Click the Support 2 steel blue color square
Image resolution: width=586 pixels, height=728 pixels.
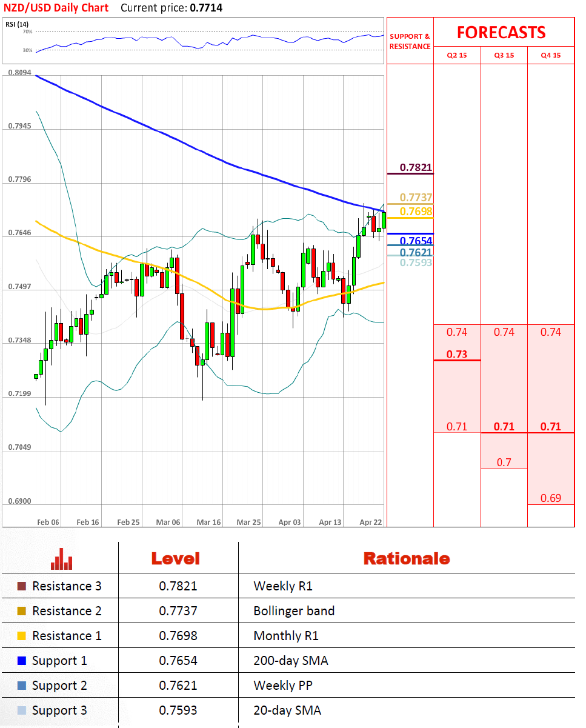(22, 686)
